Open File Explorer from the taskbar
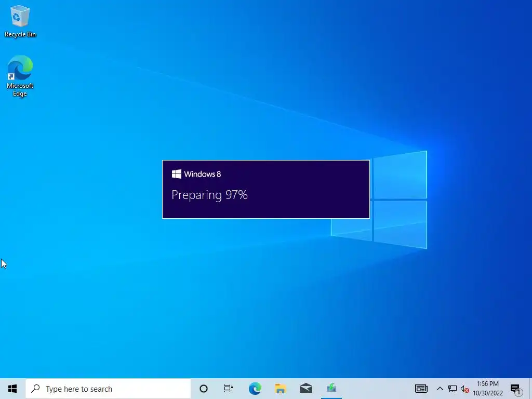This screenshot has width=532, height=399. pos(280,389)
